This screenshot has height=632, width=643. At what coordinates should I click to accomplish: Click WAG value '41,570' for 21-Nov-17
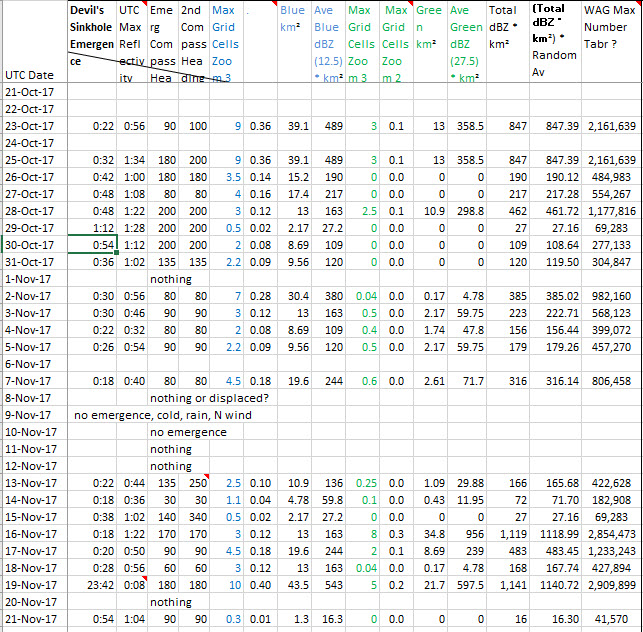click(x=612, y=619)
